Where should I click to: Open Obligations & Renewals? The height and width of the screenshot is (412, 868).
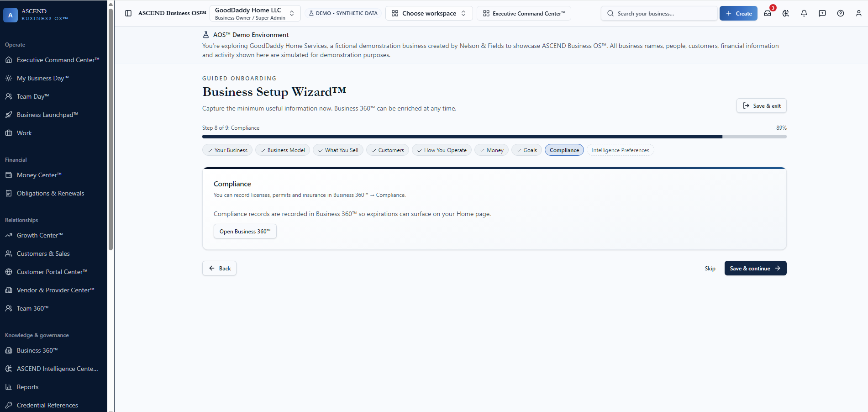point(53,193)
